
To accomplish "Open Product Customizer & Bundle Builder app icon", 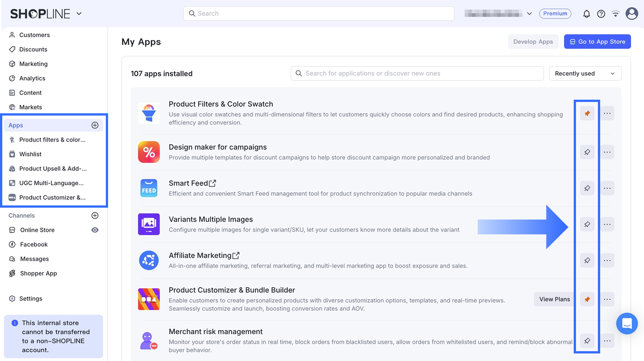I will (x=149, y=299).
